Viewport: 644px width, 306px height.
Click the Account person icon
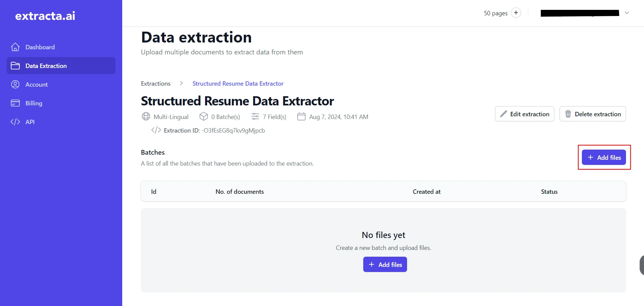15,84
